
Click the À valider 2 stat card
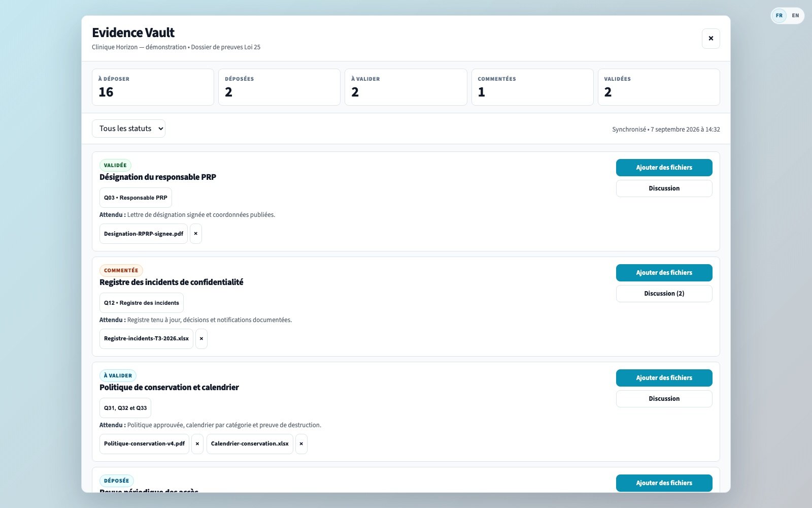click(405, 87)
